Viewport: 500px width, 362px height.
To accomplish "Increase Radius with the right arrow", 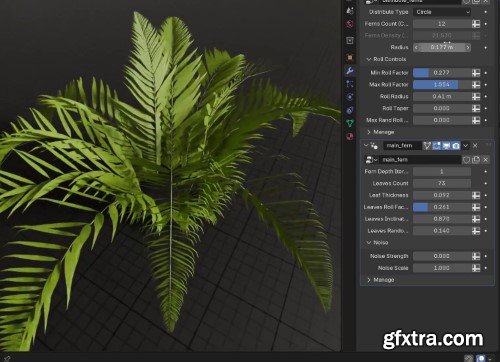I will [468, 47].
